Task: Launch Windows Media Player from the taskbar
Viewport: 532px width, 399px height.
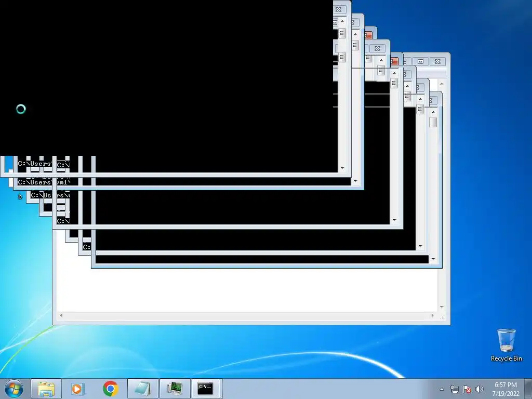Action: tap(78, 389)
